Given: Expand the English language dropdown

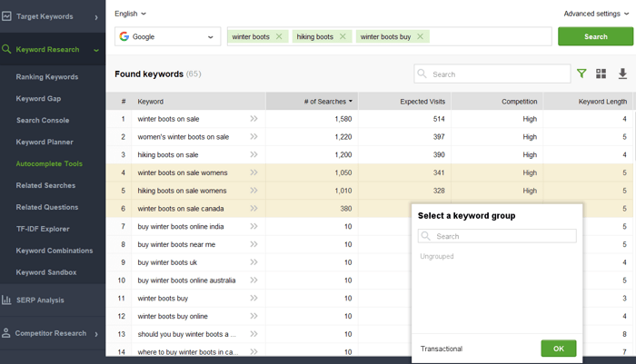Looking at the screenshot, I should [130, 14].
